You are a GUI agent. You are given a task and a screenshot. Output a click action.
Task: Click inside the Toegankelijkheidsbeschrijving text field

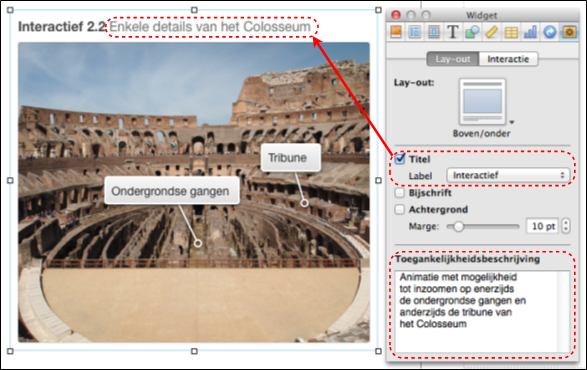coord(483,312)
